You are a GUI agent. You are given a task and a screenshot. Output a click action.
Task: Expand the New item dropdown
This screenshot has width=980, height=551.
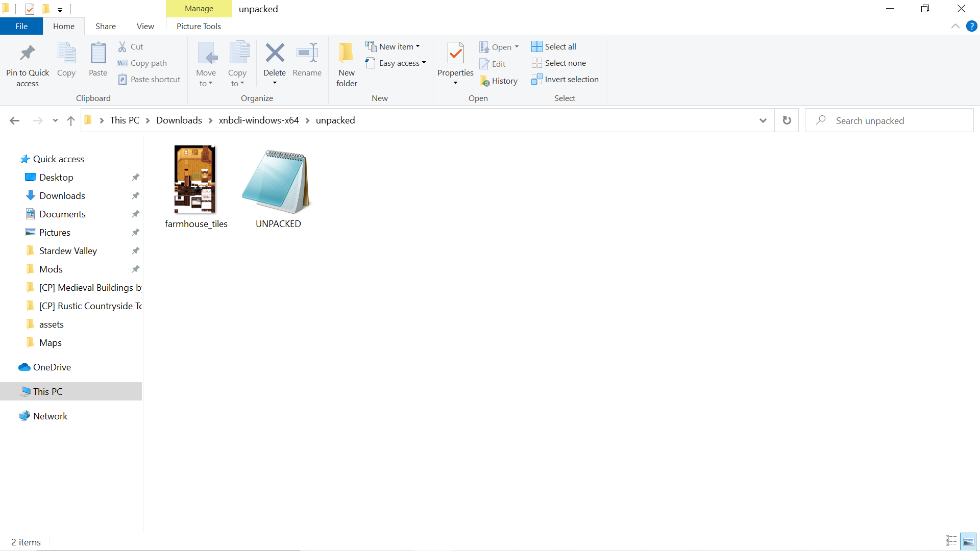(x=393, y=46)
